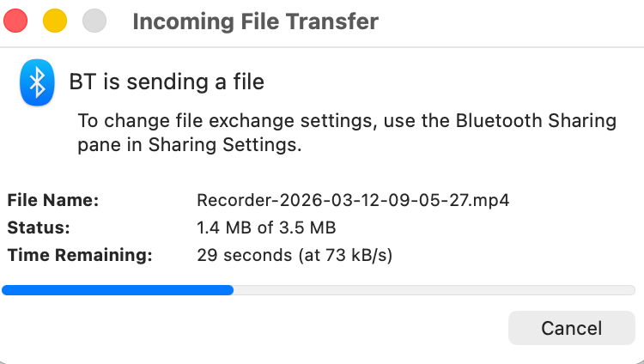Select the Recorder mp4 file name text

pos(353,201)
